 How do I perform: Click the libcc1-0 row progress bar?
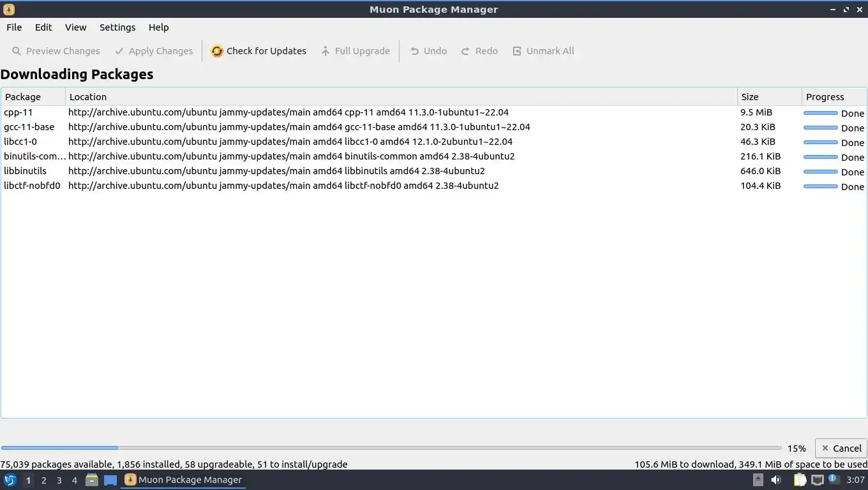click(x=821, y=142)
